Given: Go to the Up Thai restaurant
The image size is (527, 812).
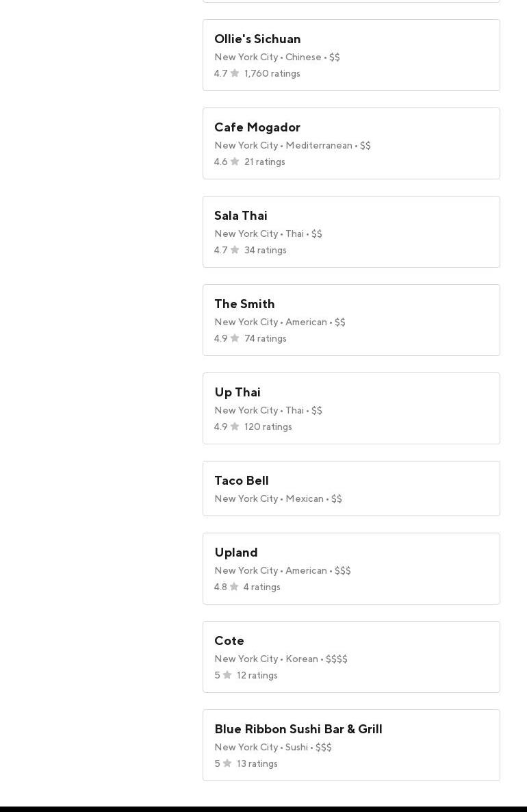Looking at the screenshot, I should coord(237,392).
